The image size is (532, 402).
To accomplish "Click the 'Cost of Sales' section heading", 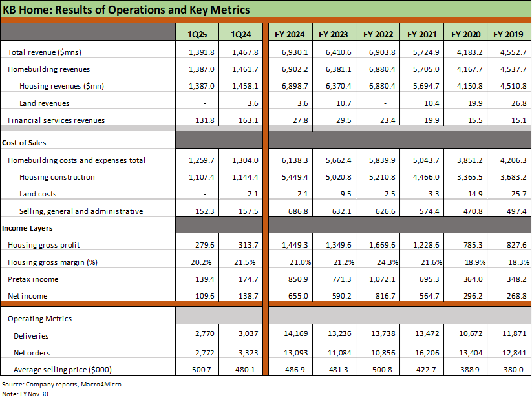I will (x=24, y=143).
